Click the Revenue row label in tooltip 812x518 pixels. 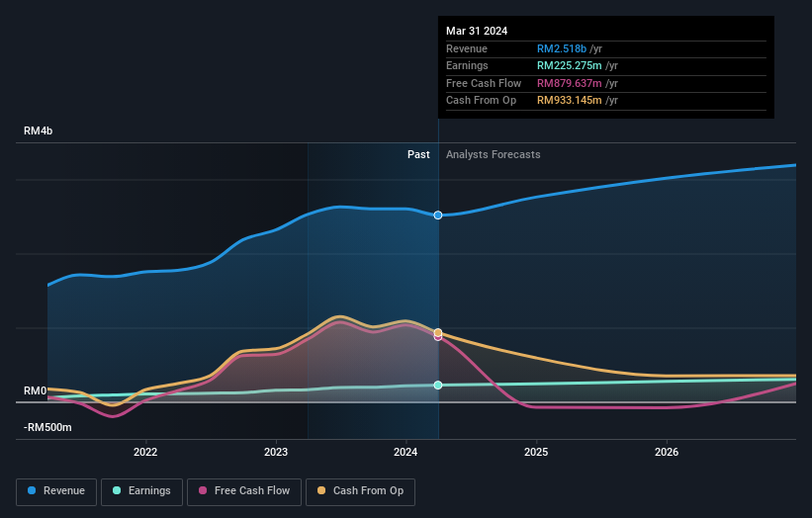(467, 48)
